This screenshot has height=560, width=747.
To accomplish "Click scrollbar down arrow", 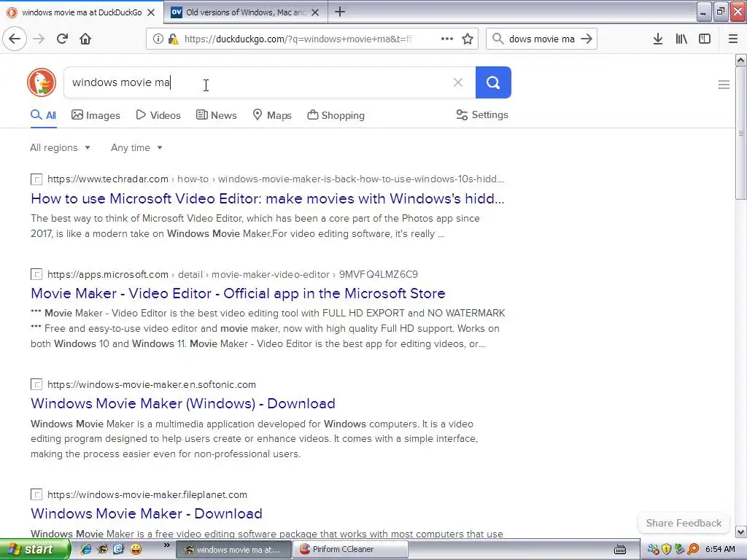I will point(740,532).
